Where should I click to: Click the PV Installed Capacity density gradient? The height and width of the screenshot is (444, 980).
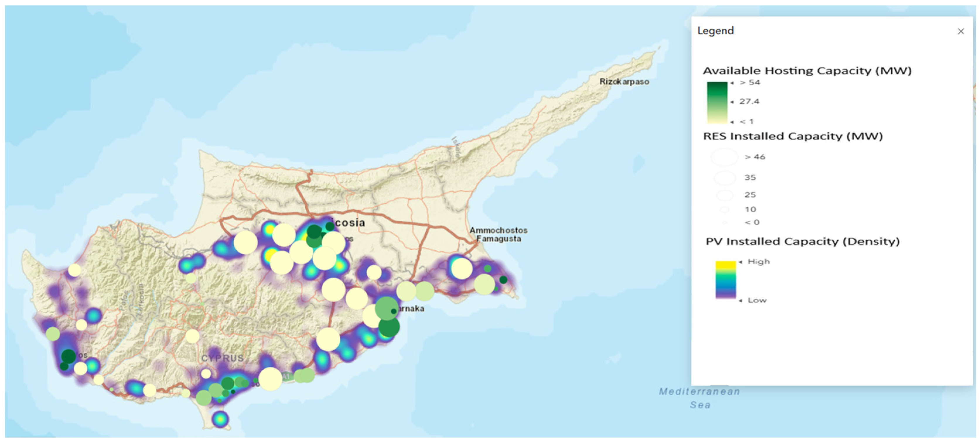[x=725, y=280]
